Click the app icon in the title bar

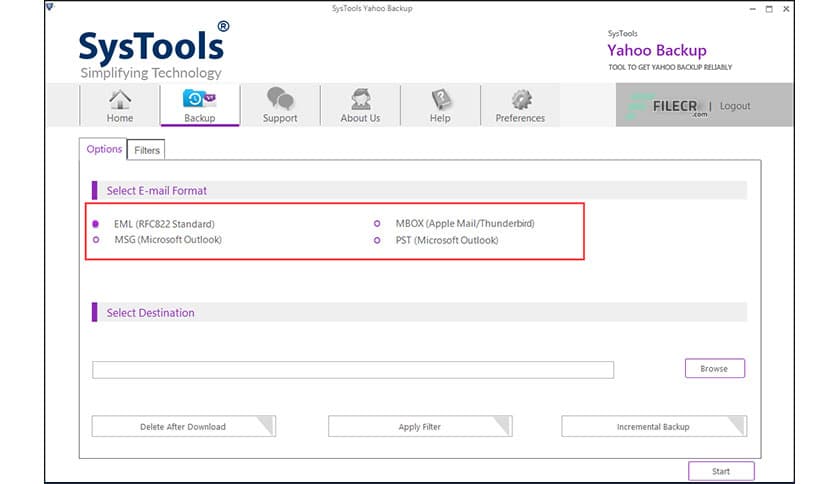click(50, 7)
